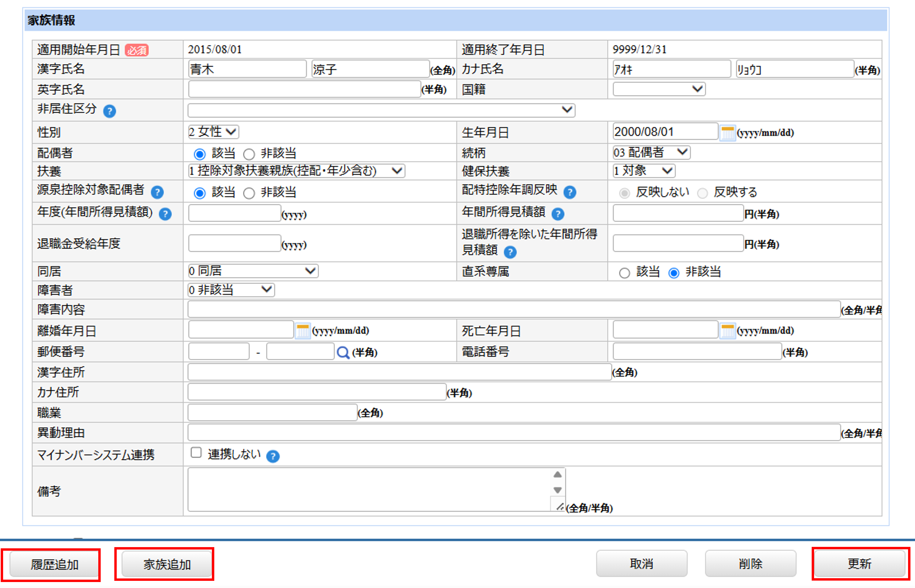Click the 適用終了年月日 value 9999/12/31
Image resolution: width=915 pixels, height=588 pixels.
point(639,50)
